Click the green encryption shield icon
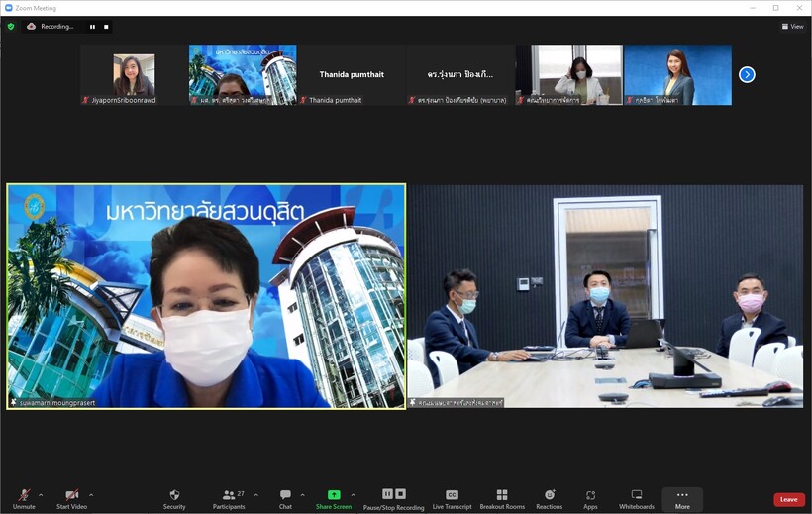The height and width of the screenshot is (514, 812). pyautogui.click(x=11, y=26)
